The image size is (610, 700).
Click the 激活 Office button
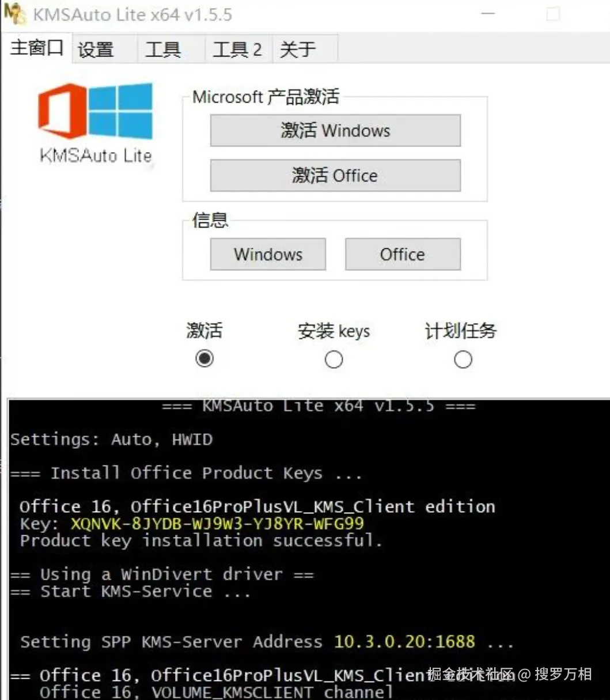coord(335,175)
